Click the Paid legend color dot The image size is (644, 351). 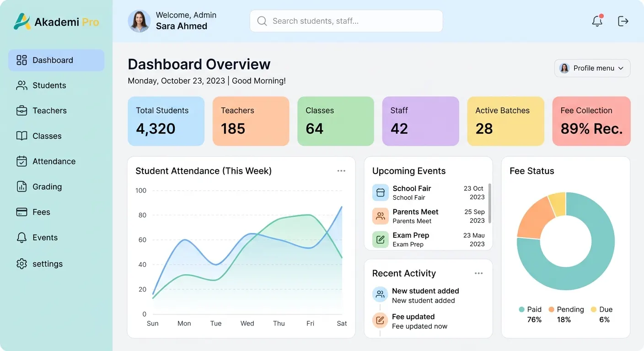click(521, 309)
